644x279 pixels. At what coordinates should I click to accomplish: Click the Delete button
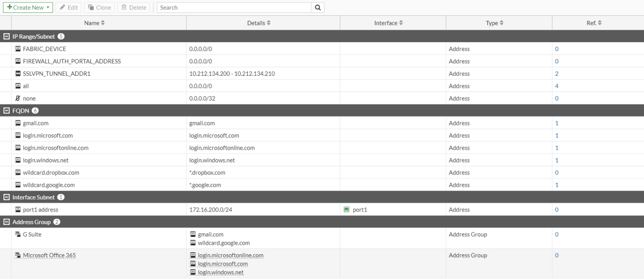click(134, 7)
